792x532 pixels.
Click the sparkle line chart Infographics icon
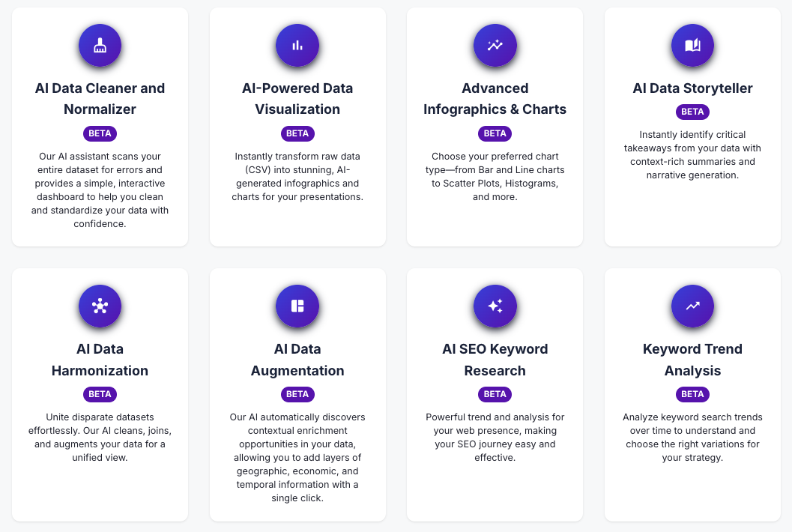tap(495, 46)
